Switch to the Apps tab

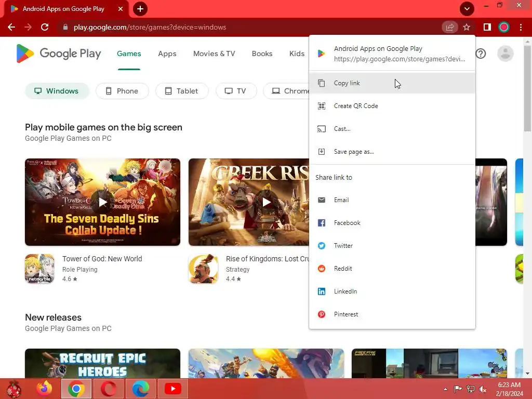coord(167,54)
